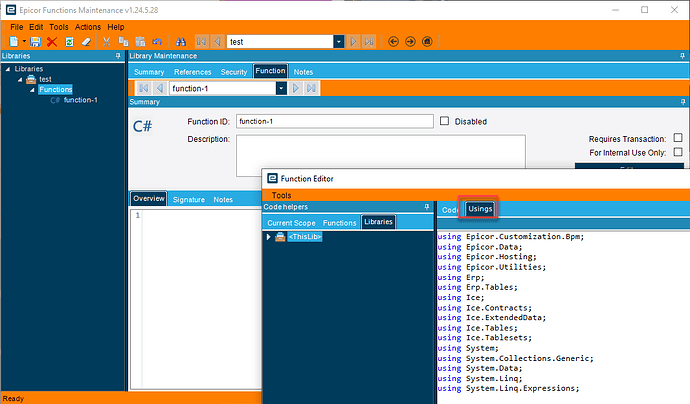Click the circular Forward arrow icon
Viewport: 690px width, 404px height.
tap(410, 42)
